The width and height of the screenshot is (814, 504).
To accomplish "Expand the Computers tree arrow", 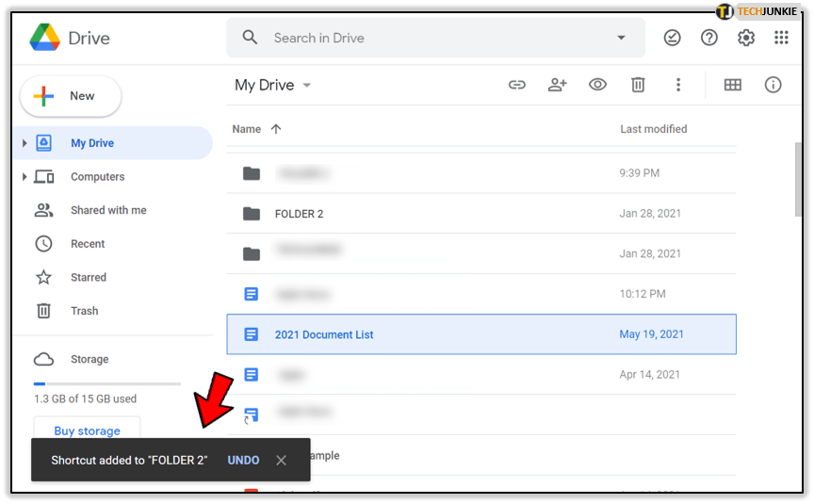I will [24, 177].
